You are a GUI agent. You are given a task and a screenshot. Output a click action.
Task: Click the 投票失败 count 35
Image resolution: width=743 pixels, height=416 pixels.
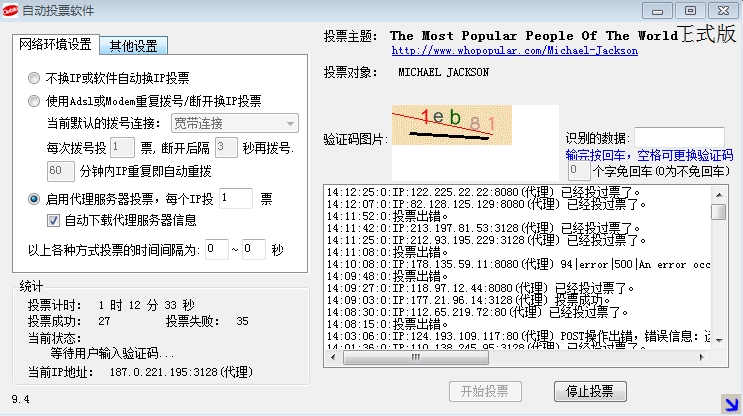242,321
